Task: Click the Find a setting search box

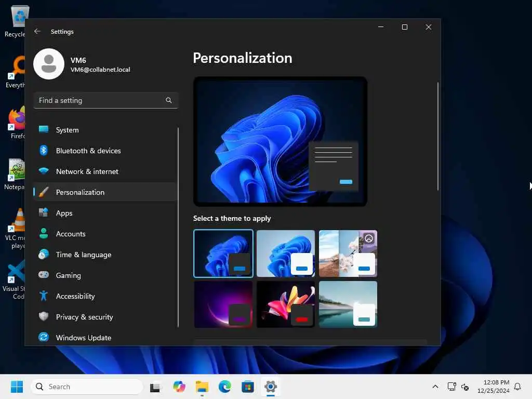Action: tap(106, 100)
